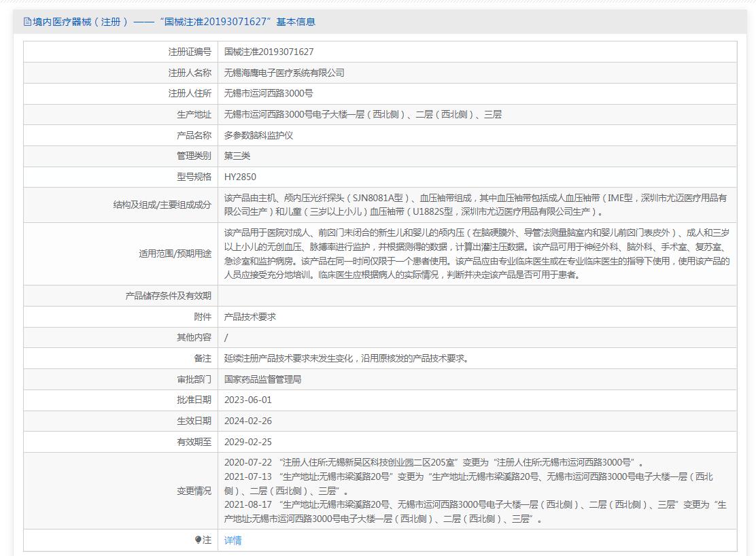Screen dimensions: 756x556
Task: Click the model specification HY2850
Action: [x=240, y=177]
